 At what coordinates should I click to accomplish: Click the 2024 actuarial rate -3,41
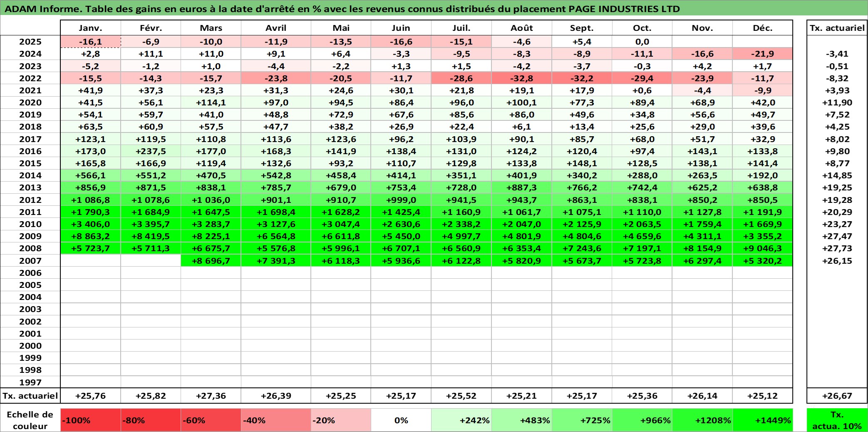(x=837, y=54)
